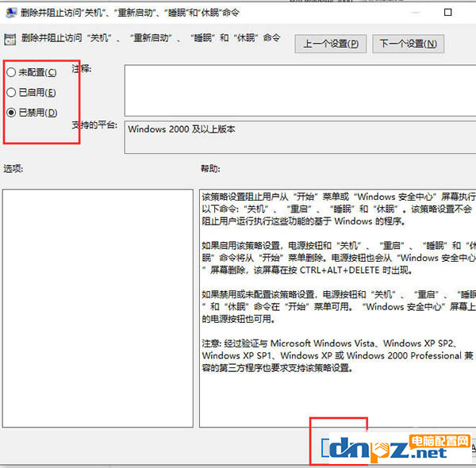Click the 帮助: label
This screenshot has width=476, height=468.
coord(210,168)
